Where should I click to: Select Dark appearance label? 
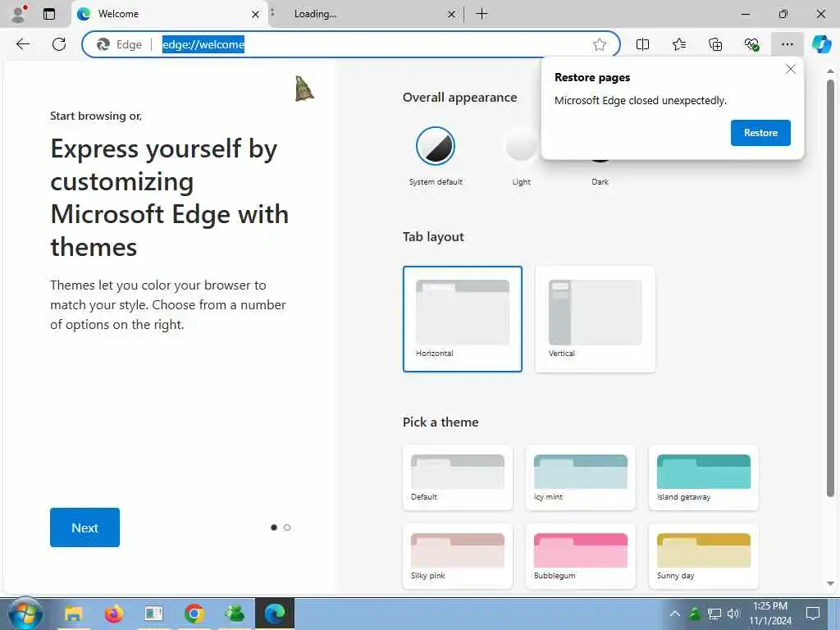(x=600, y=181)
